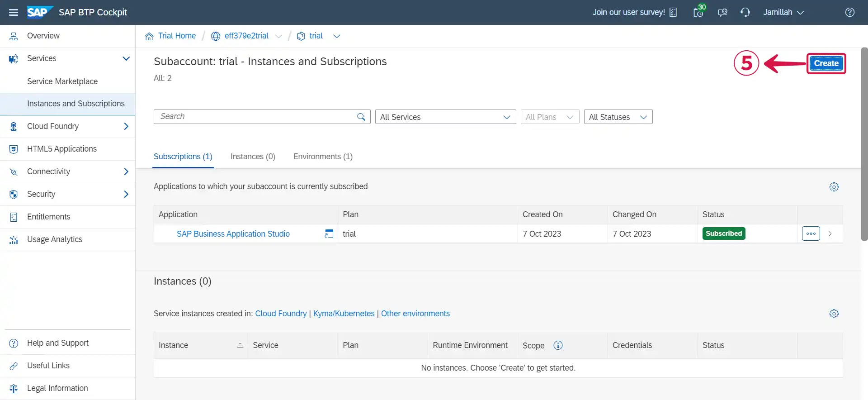Open the All Statuses dropdown
868x400 pixels.
pyautogui.click(x=618, y=117)
